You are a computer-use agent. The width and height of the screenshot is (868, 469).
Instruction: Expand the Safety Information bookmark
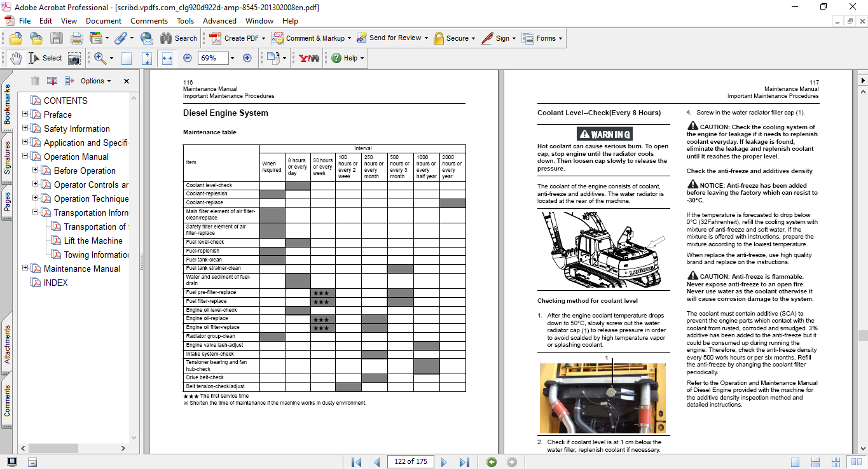click(25, 129)
